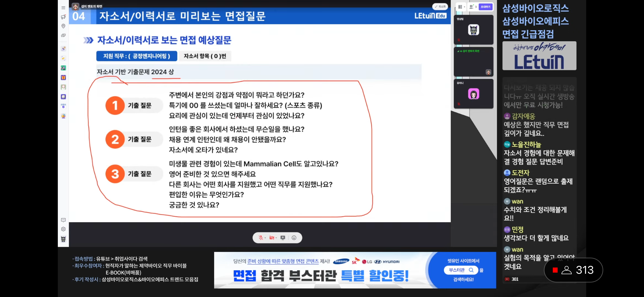Open the gift box app icon
This screenshot has height=297, width=644.
[x=63, y=78]
